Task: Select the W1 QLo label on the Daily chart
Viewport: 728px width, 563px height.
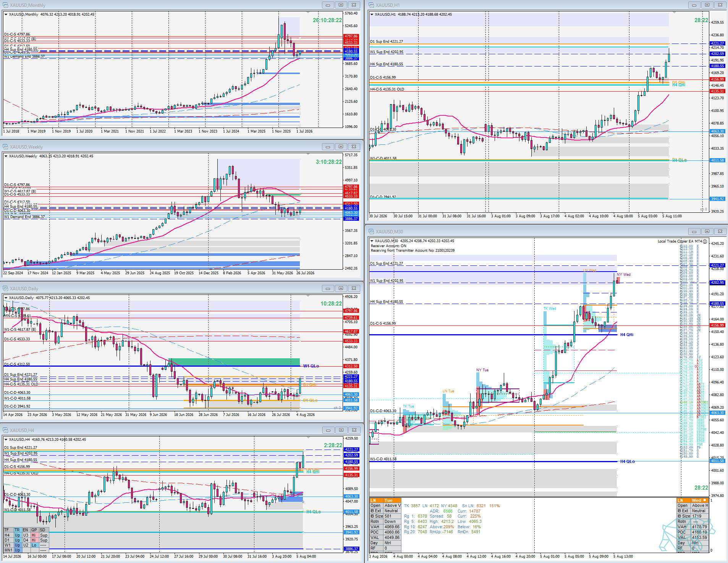Action: pyautogui.click(x=311, y=366)
